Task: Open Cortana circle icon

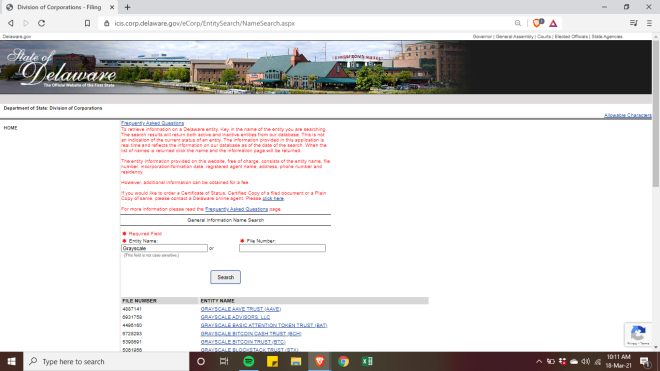Action: tap(201, 362)
